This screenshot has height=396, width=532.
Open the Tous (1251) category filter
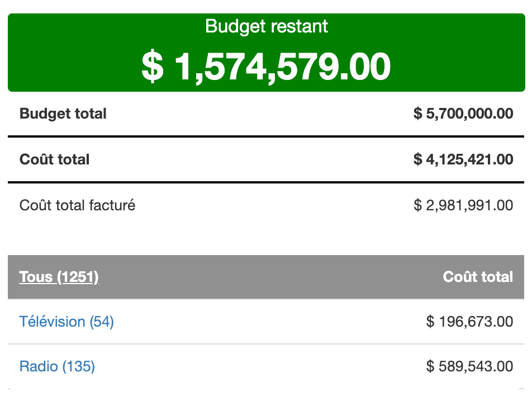[x=59, y=277]
